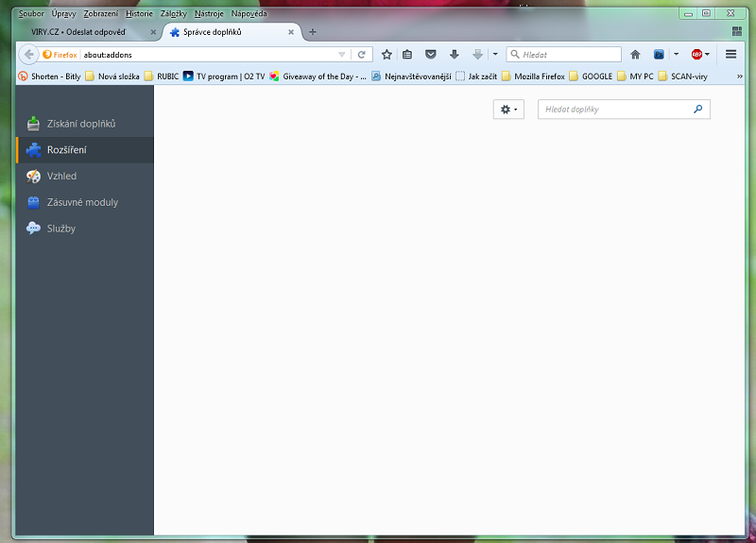Click the Reload page button

361,55
